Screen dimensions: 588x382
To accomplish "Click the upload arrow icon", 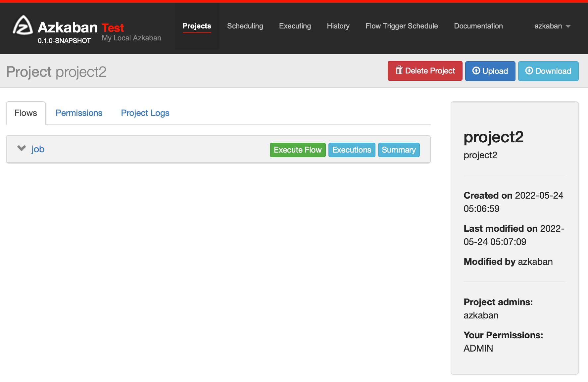I will click(476, 71).
